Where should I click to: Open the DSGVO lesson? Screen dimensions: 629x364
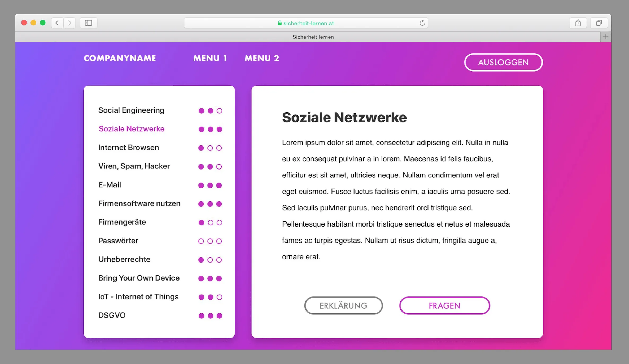point(112,315)
